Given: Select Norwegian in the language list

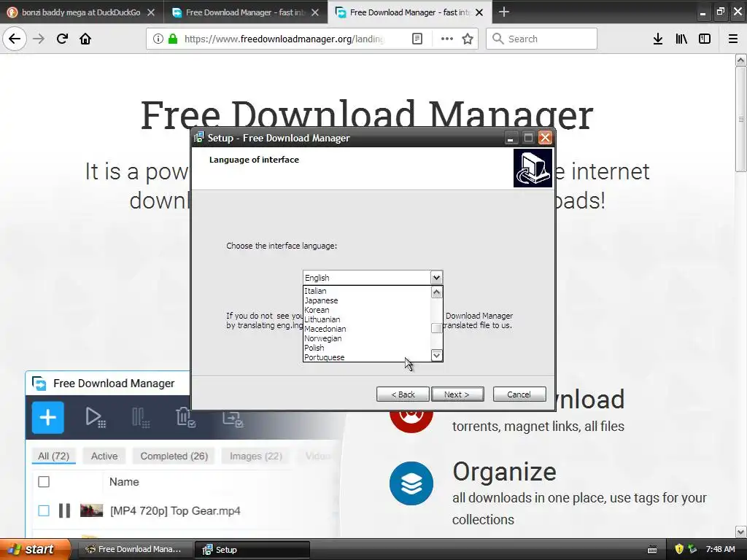Looking at the screenshot, I should coord(366,338).
